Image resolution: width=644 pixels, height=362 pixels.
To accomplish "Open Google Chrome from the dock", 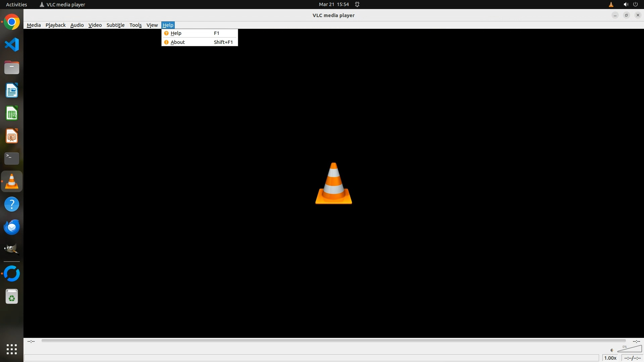I will tap(12, 22).
